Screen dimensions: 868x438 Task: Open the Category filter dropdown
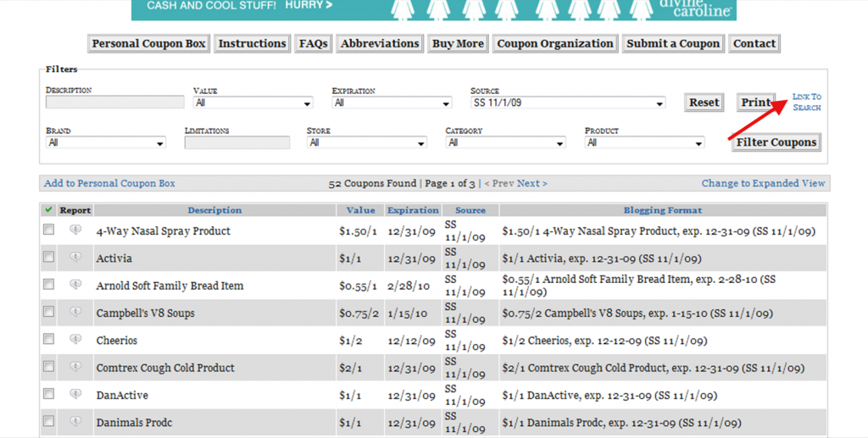[x=505, y=142]
